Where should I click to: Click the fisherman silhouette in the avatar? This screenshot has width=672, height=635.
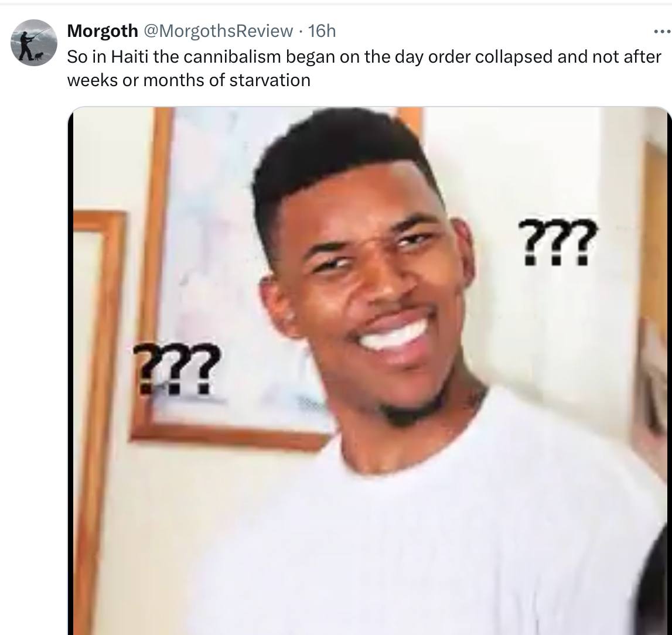click(x=26, y=45)
